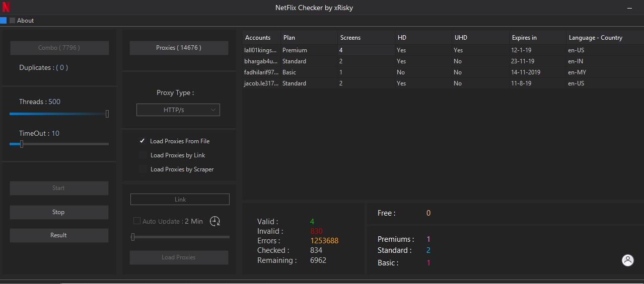Viewport: 644px width, 284px height.
Task: Click the expiry date 12-1-19
Action: point(522,50)
